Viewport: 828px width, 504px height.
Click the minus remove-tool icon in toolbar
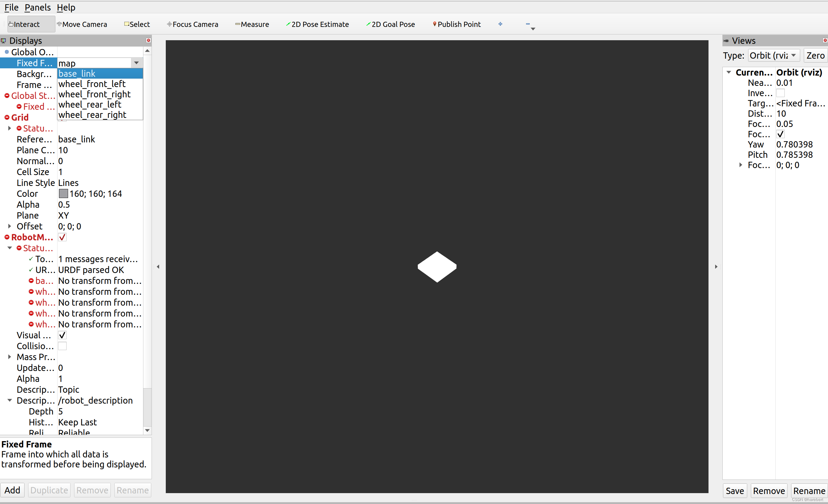(x=528, y=24)
